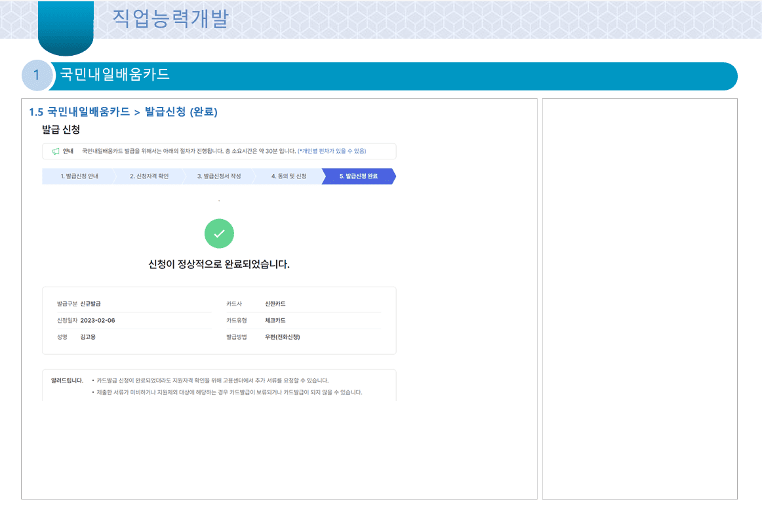Click the number 1 circle badge
Image resolution: width=762 pixels, height=532 pixels.
pos(37,75)
